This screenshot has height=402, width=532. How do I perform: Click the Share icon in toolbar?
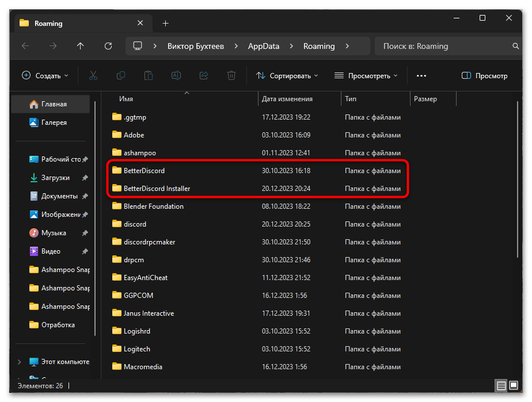(203, 75)
